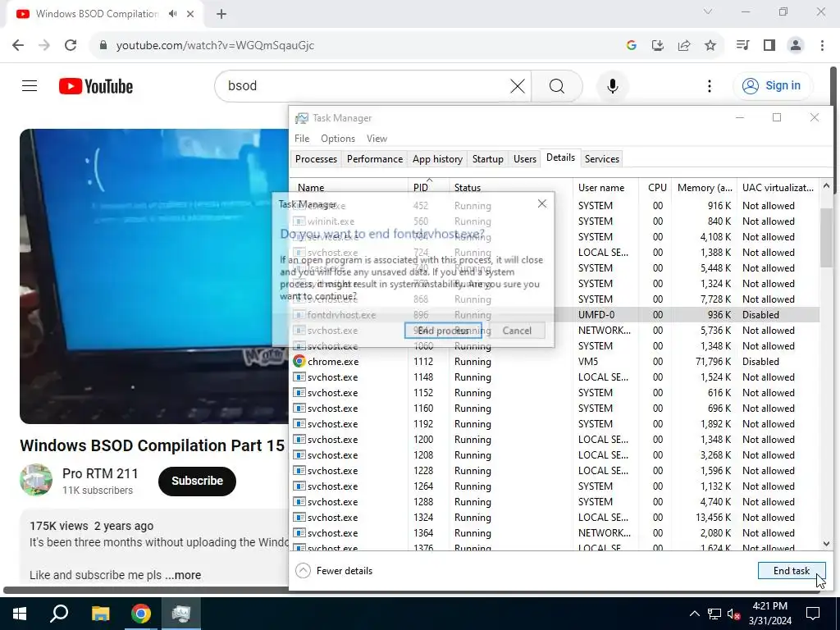The height and width of the screenshot is (630, 840).
Task: Search by voice using the microphone
Action: coord(612,85)
